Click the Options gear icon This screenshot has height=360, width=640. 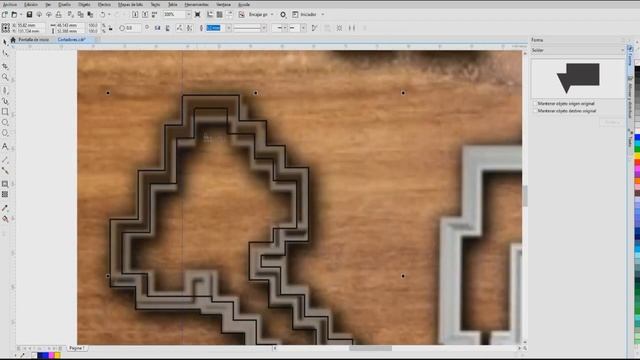point(283,15)
